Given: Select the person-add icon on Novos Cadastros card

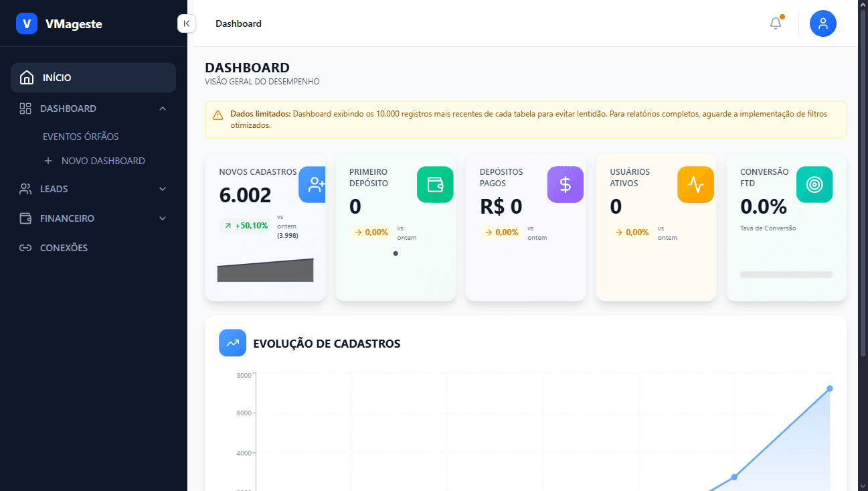Looking at the screenshot, I should pyautogui.click(x=312, y=185).
